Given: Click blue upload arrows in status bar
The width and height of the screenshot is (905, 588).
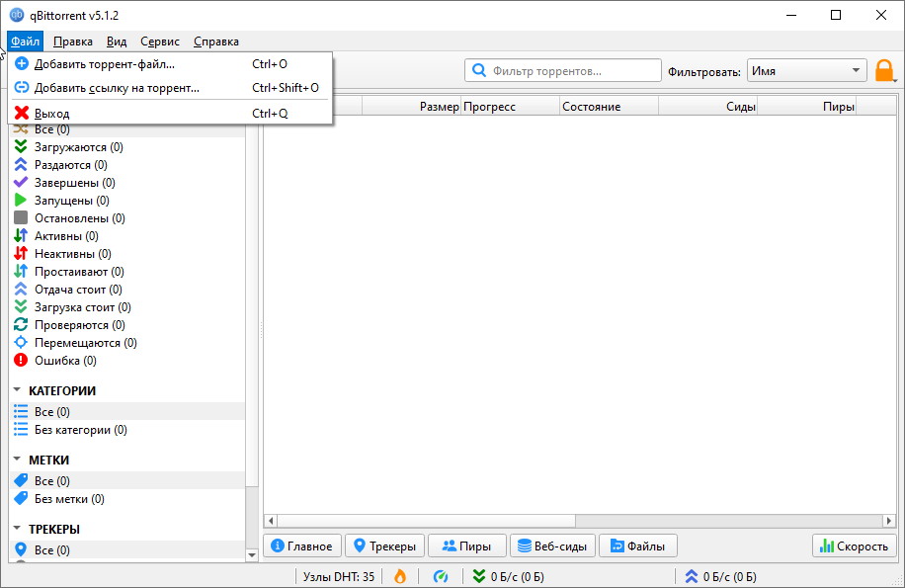Looking at the screenshot, I should point(692,576).
